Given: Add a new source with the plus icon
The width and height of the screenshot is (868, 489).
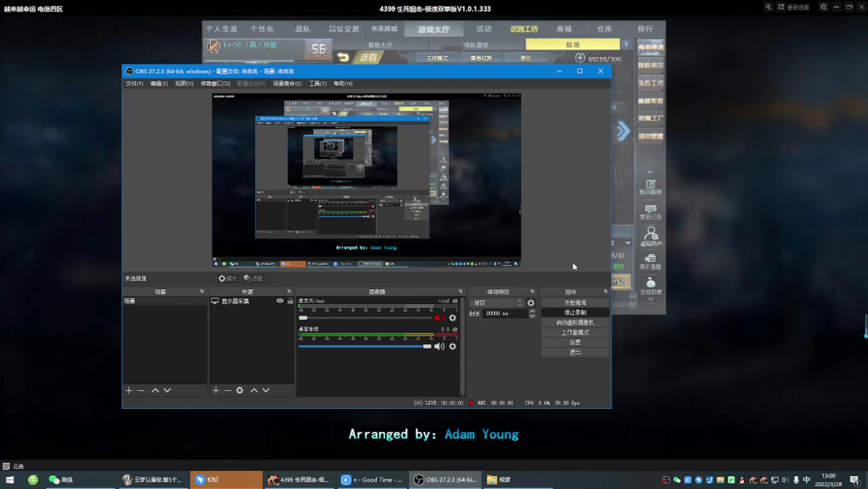Looking at the screenshot, I should [216, 390].
